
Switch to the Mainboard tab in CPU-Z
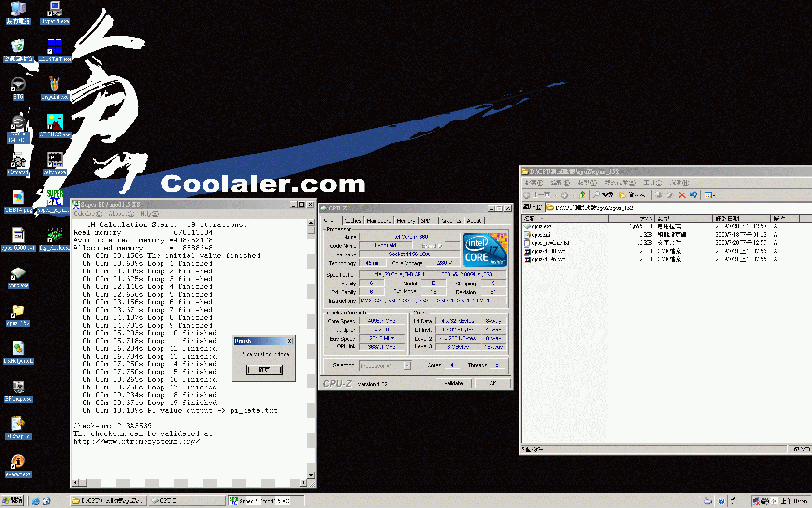coord(379,221)
